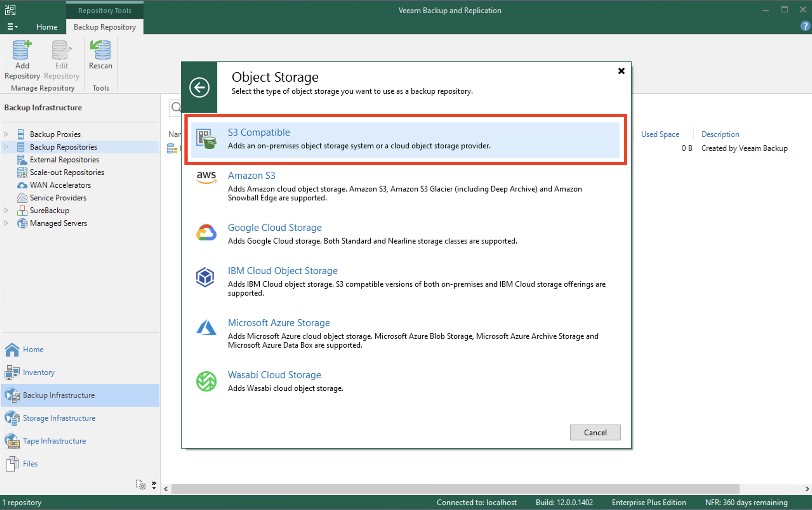The width and height of the screenshot is (812, 510).
Task: Choose S3 Compatible storage option
Action: click(x=405, y=140)
